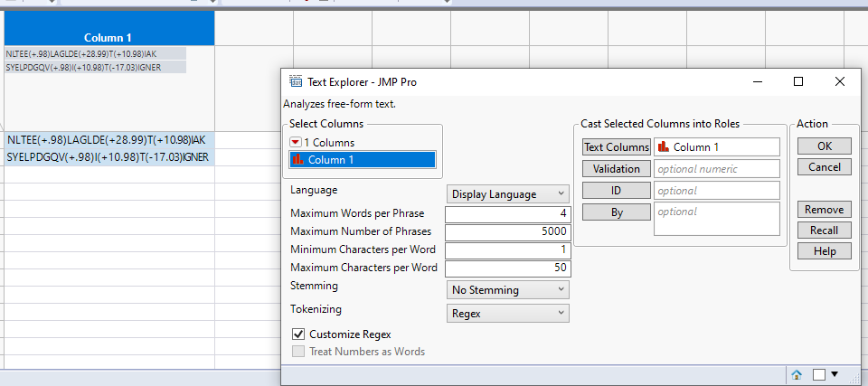Click the red triangle next to 1 Columns
868x386 pixels.
pyautogui.click(x=296, y=143)
